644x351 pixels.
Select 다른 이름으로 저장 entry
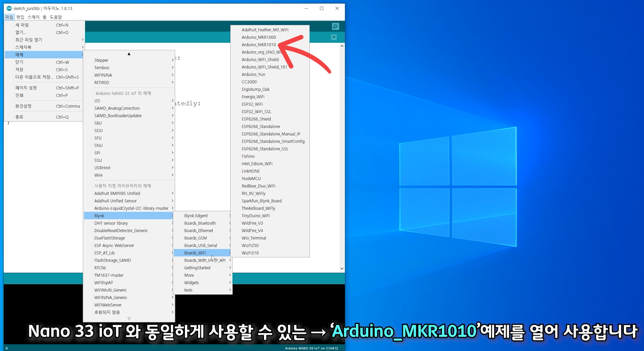[44, 77]
